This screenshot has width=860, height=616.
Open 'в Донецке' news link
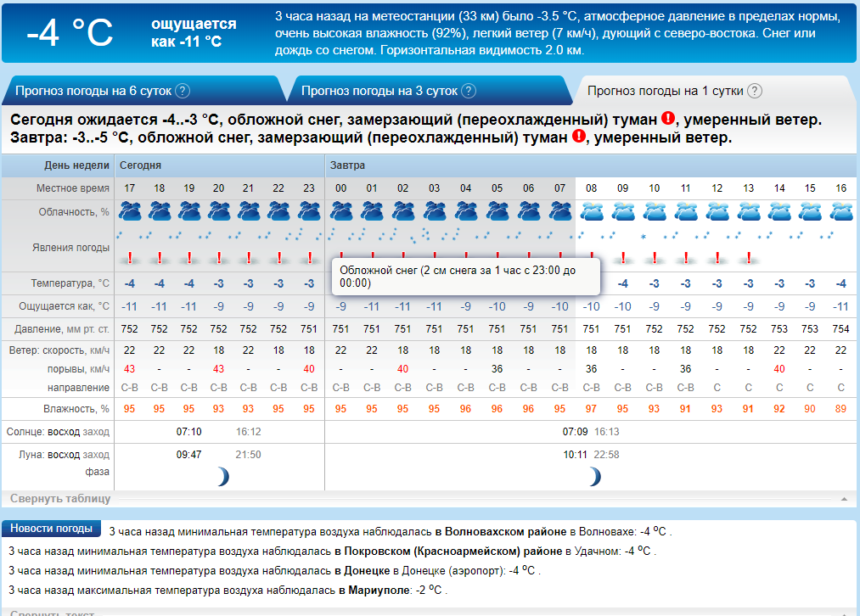pyautogui.click(x=362, y=571)
